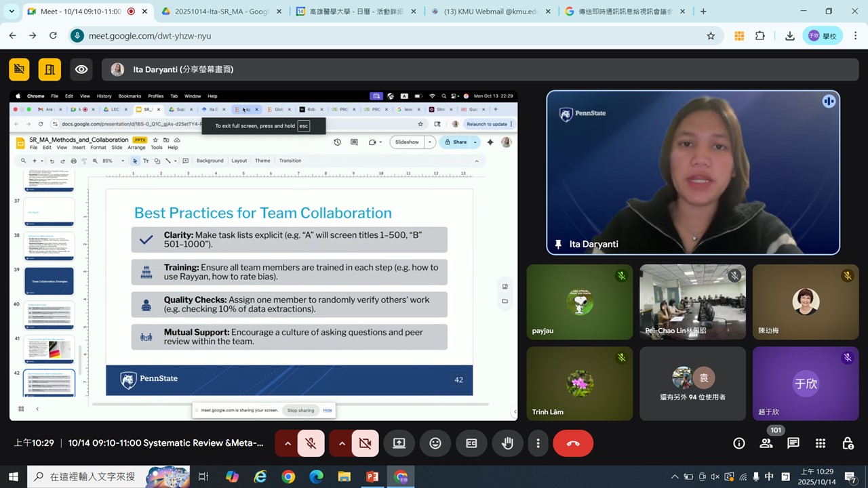Open the three-dot more options menu
This screenshot has width=868, height=488.
538,443
